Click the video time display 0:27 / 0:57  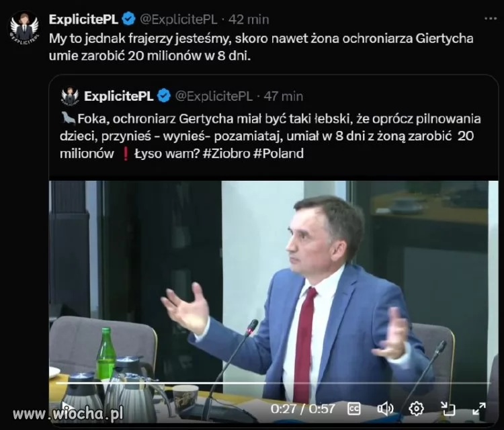tap(302, 408)
